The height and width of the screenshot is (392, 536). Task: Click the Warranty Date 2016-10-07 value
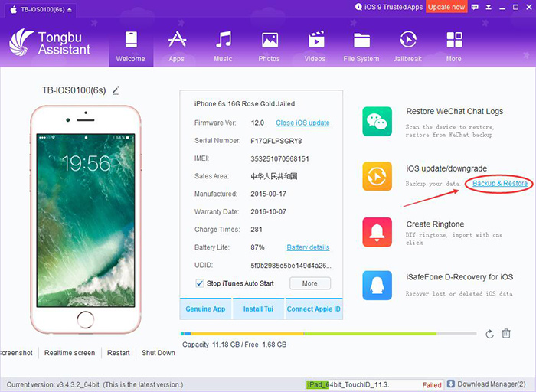point(268,212)
